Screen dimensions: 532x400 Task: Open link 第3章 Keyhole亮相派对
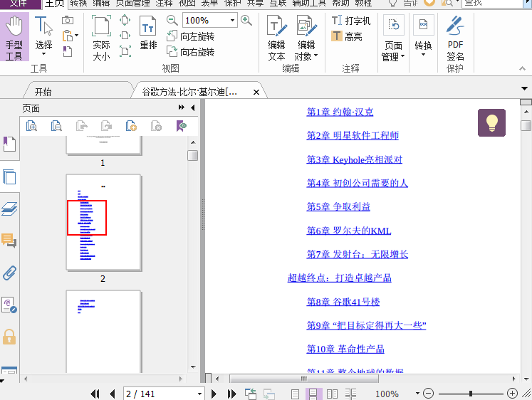point(355,159)
